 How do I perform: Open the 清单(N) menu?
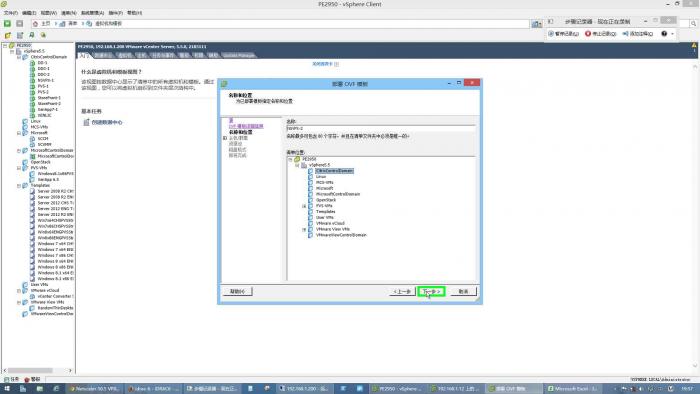click(x=69, y=13)
